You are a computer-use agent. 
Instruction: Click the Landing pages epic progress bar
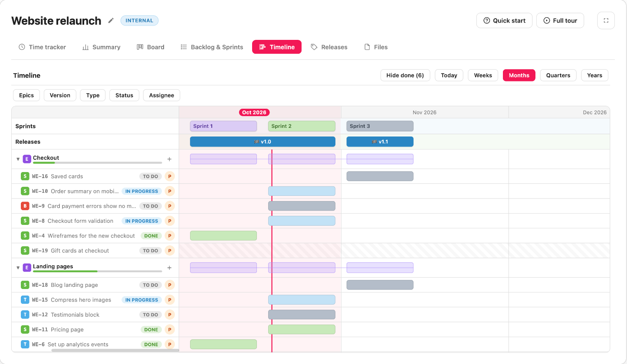point(98,271)
